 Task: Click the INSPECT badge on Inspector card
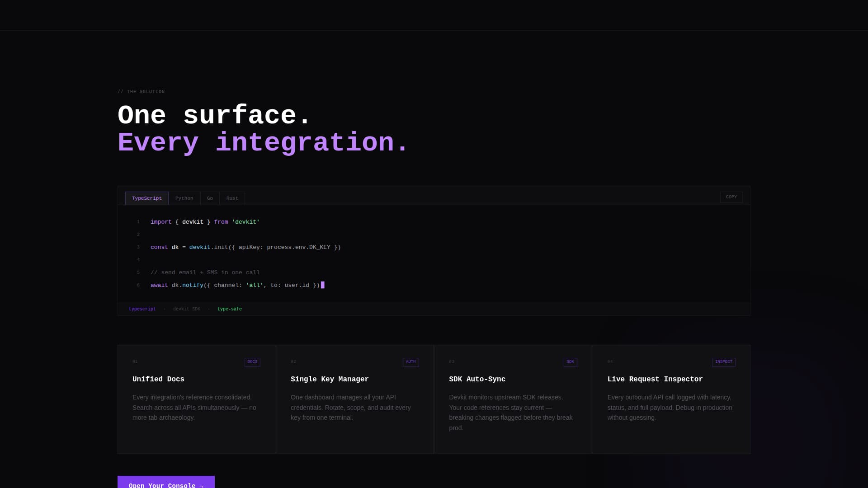pos(723,362)
